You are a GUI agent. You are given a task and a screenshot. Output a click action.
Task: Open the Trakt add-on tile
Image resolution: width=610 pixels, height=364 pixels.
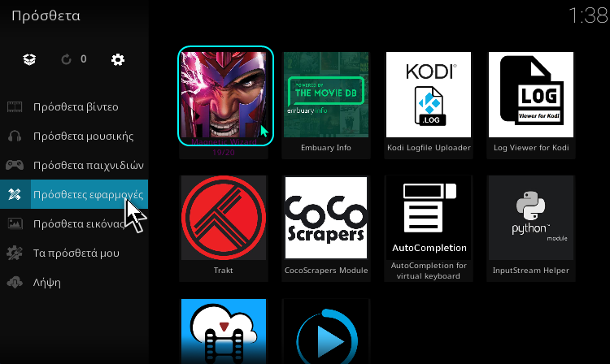[224, 228]
